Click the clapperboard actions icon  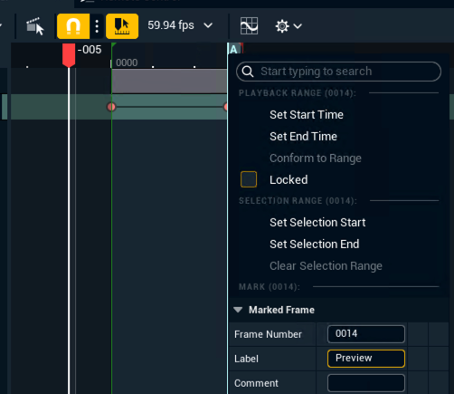click(35, 26)
